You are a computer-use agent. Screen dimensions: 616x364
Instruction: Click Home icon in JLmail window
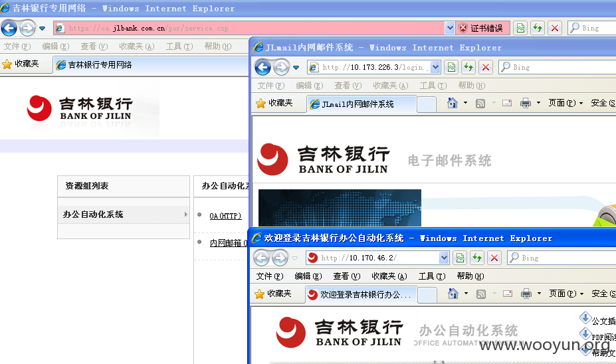453,103
